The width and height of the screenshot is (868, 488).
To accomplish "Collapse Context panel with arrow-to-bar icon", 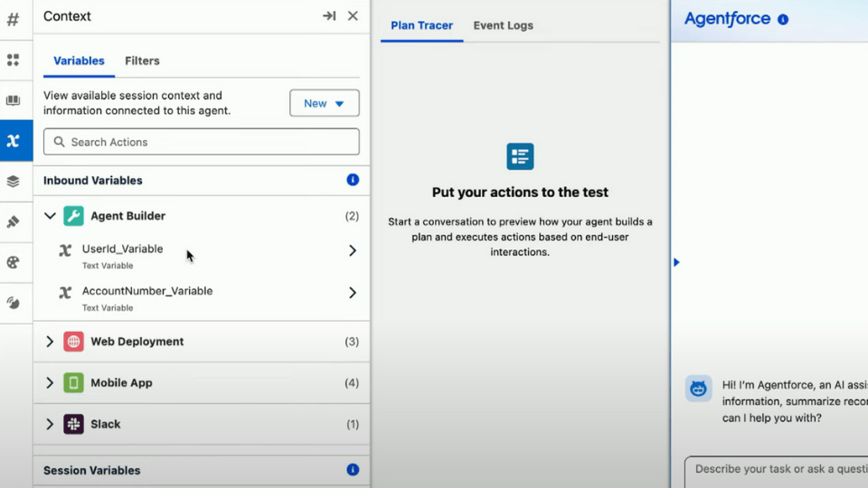I will pyautogui.click(x=329, y=16).
